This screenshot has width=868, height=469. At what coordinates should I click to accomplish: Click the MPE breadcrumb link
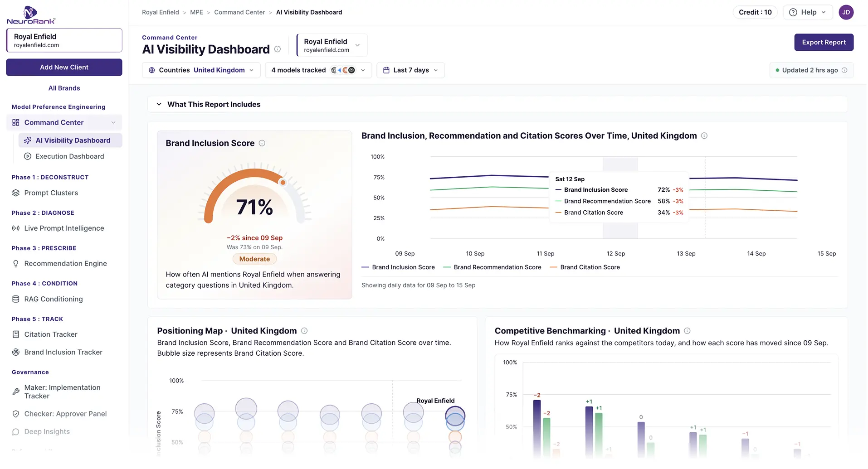tap(196, 12)
